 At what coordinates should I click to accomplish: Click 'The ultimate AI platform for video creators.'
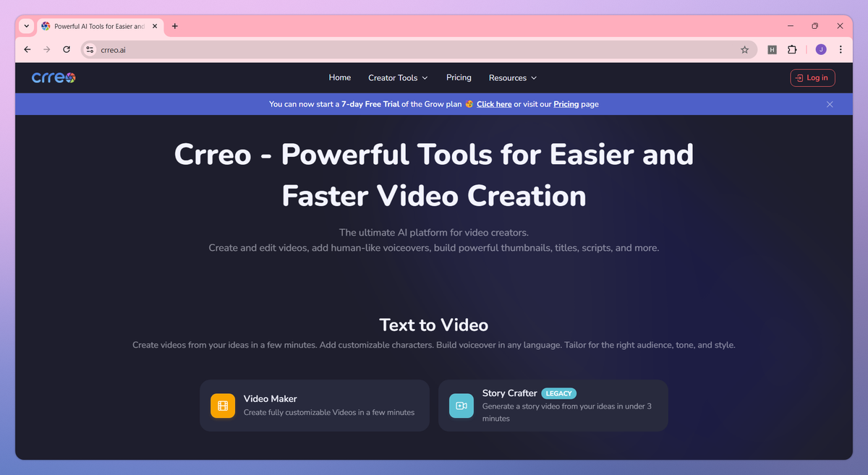pyautogui.click(x=434, y=233)
